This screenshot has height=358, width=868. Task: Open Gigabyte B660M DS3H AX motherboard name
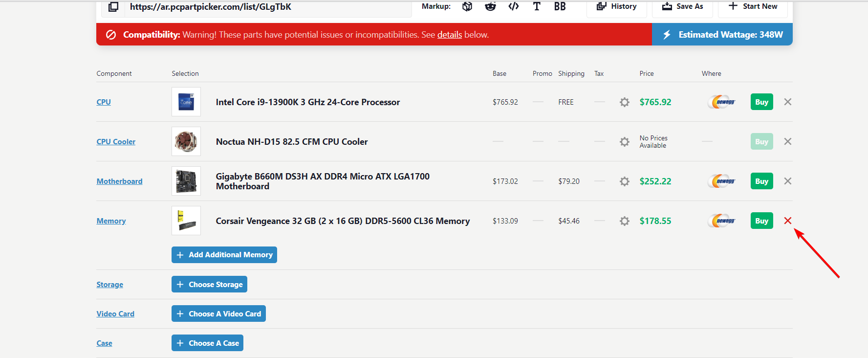(323, 181)
